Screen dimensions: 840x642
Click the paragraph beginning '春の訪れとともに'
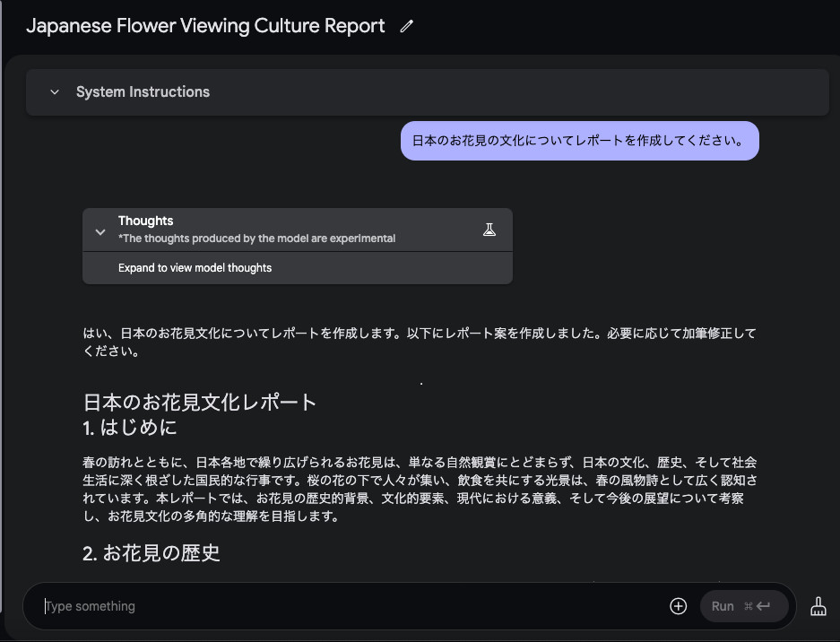click(420, 490)
